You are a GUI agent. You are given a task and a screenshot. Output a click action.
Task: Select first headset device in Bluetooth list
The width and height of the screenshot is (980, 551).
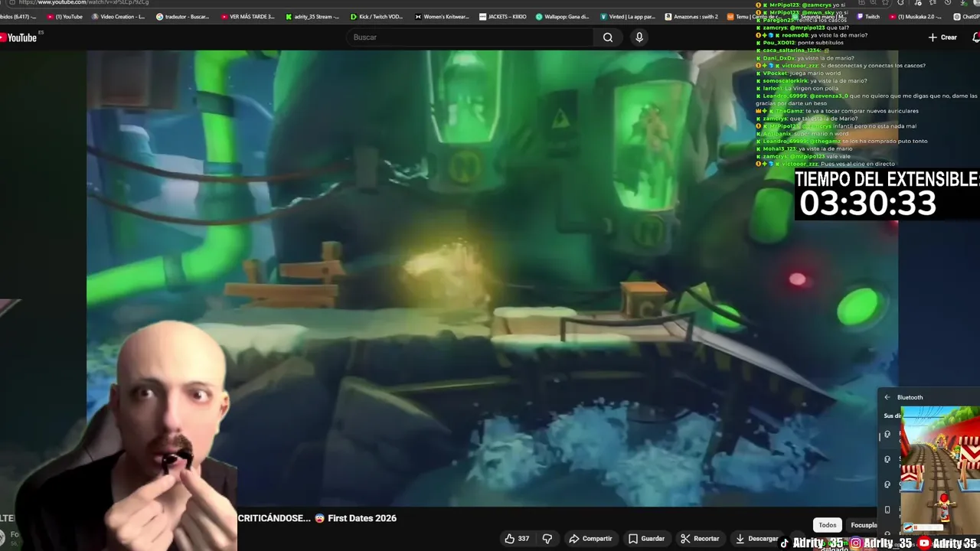[x=888, y=435]
